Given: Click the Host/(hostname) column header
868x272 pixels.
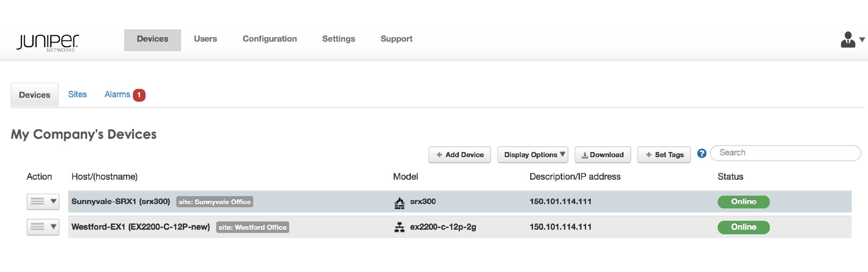Looking at the screenshot, I should (x=105, y=177).
